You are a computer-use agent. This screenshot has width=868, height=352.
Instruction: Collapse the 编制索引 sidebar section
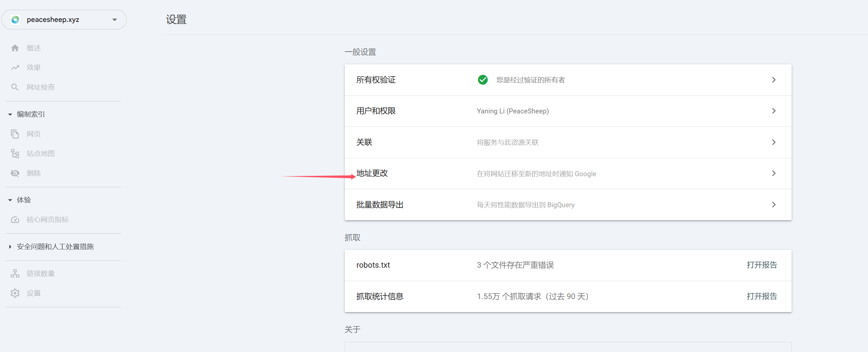(x=10, y=114)
